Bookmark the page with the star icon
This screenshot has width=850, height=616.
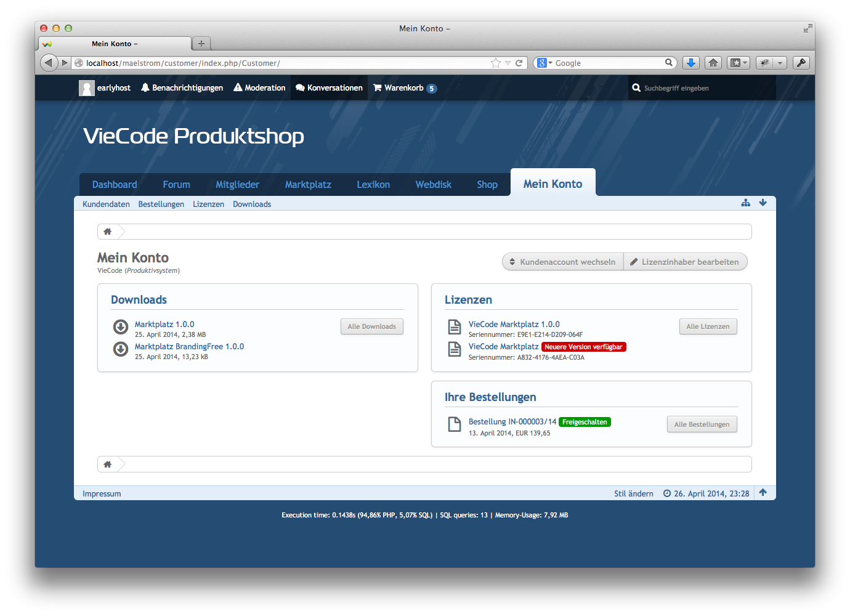495,63
